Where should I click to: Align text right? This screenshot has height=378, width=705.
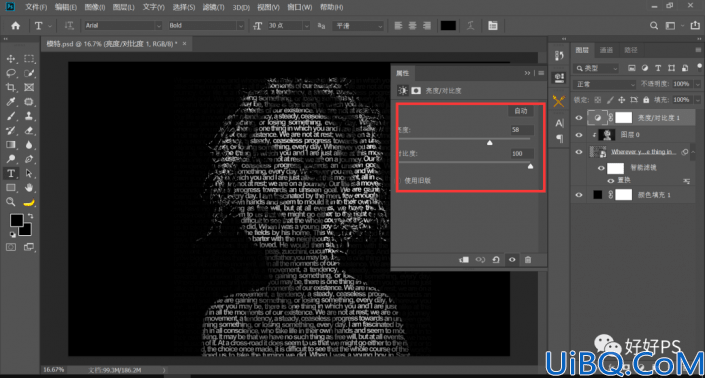(427, 26)
